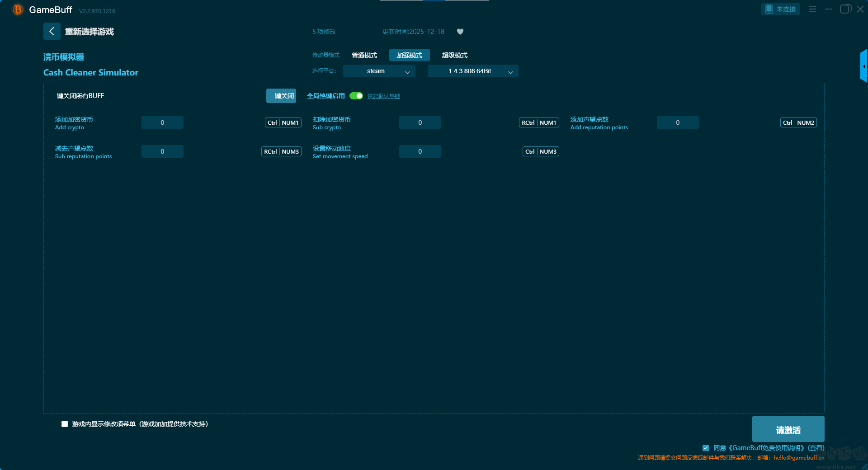
Task: Open the steam platform dropdown
Action: [x=379, y=71]
